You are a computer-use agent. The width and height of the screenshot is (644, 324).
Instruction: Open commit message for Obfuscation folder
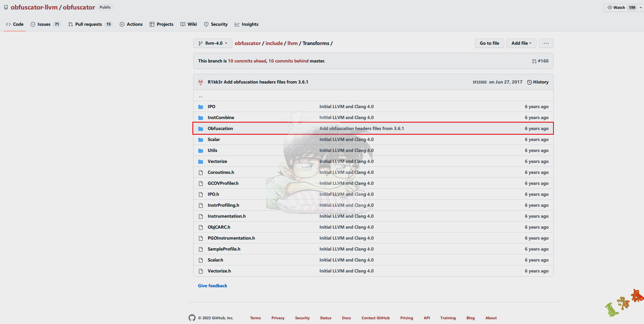(x=362, y=129)
